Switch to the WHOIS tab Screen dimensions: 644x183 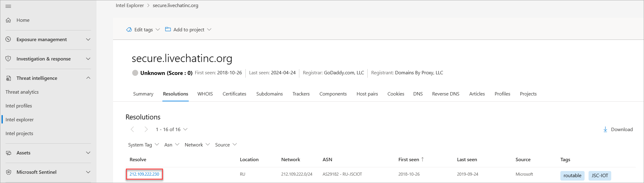tap(205, 94)
